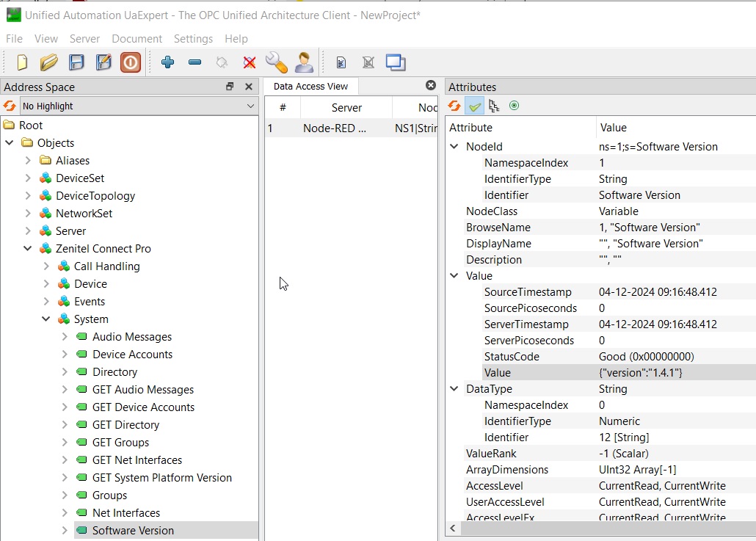Switch to the Data Access View tab
Viewport: 756px width, 541px height.
tap(310, 87)
